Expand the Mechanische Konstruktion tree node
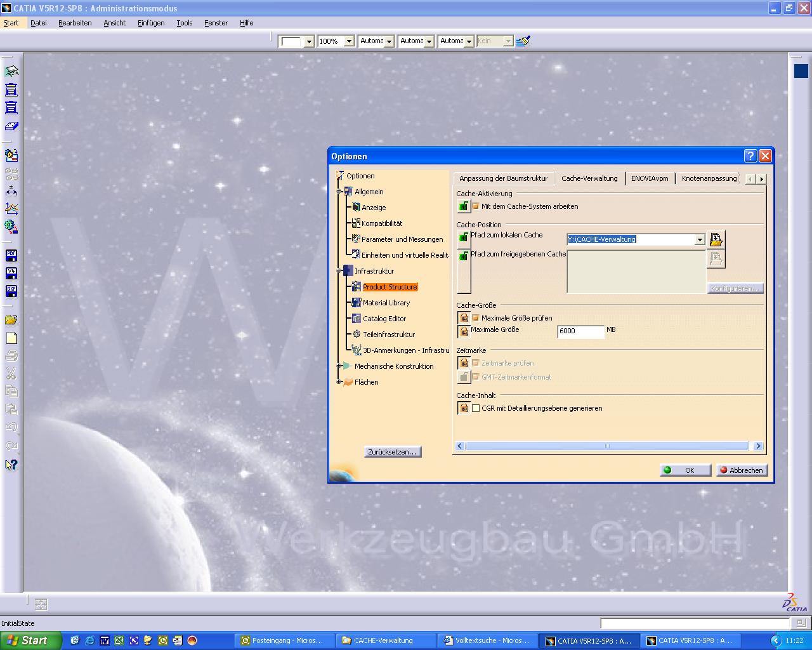 point(339,366)
